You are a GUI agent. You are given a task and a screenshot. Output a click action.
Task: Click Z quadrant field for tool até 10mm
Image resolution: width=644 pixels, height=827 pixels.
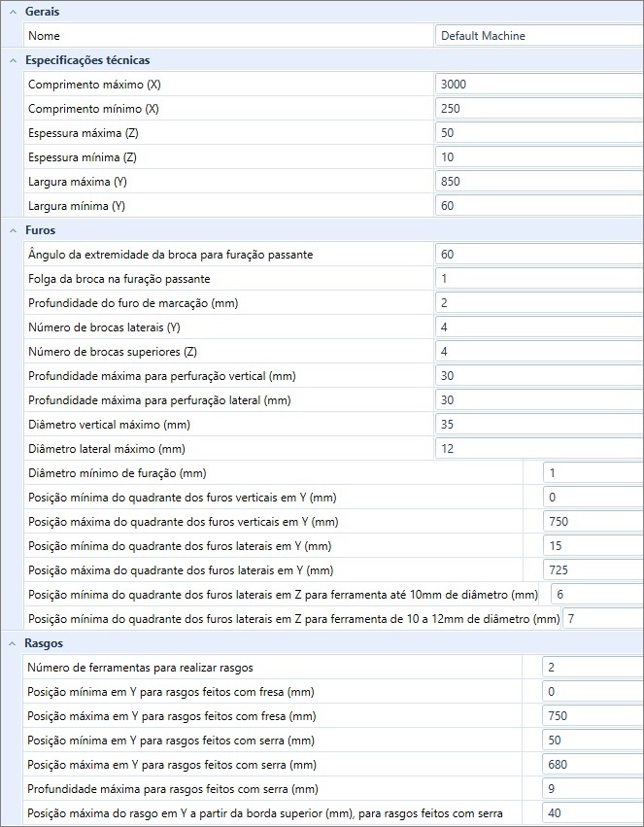(597, 594)
